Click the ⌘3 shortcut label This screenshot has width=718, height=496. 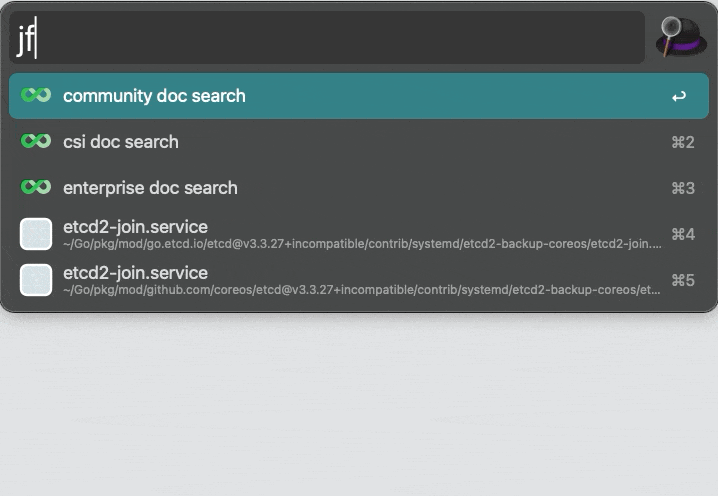point(682,189)
